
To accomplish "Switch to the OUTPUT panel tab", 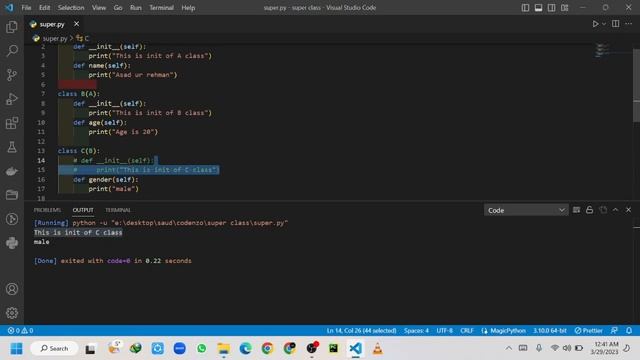I will (x=83, y=210).
